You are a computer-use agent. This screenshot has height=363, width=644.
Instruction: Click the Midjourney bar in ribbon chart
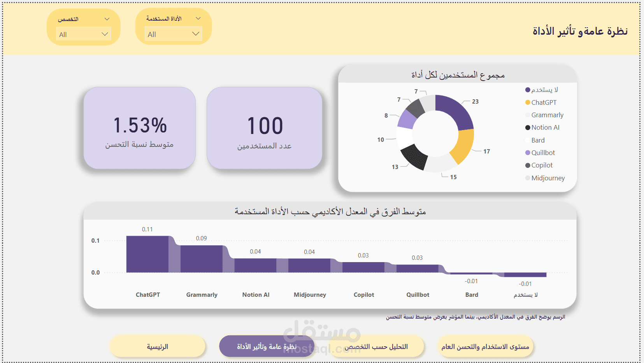click(x=309, y=265)
